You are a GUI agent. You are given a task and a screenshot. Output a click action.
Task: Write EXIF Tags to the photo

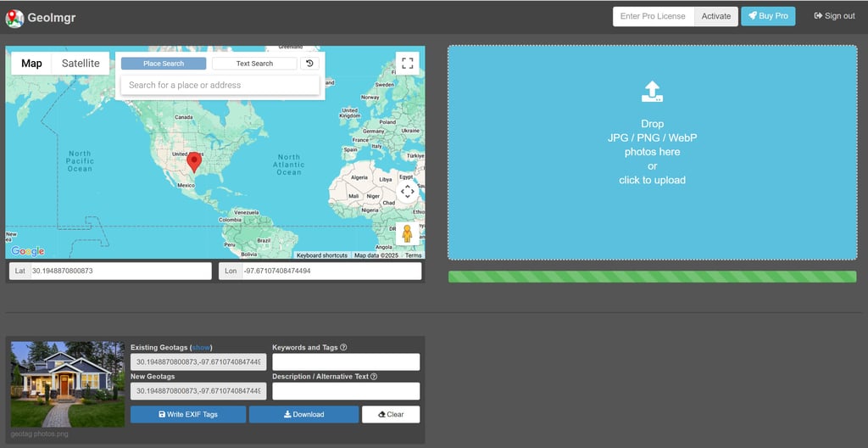pyautogui.click(x=188, y=414)
